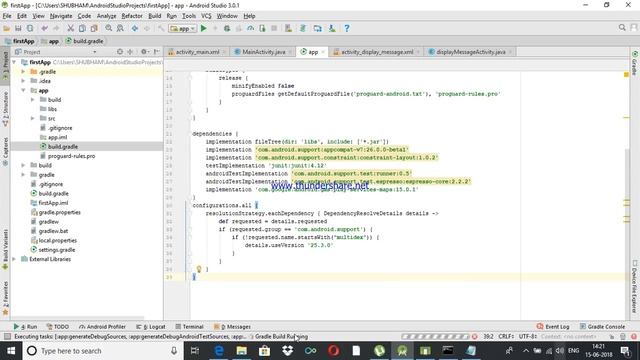Close the app build.gradle editor tab

coord(322,52)
